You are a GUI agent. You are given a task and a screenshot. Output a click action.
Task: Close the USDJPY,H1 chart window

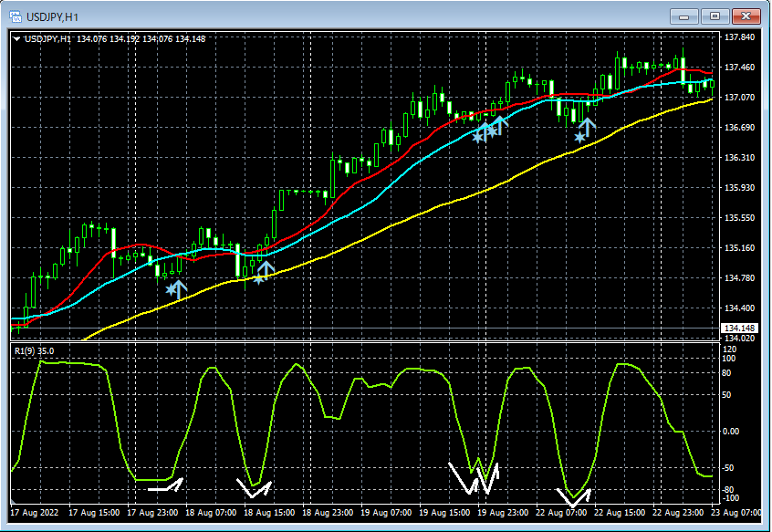tap(746, 16)
